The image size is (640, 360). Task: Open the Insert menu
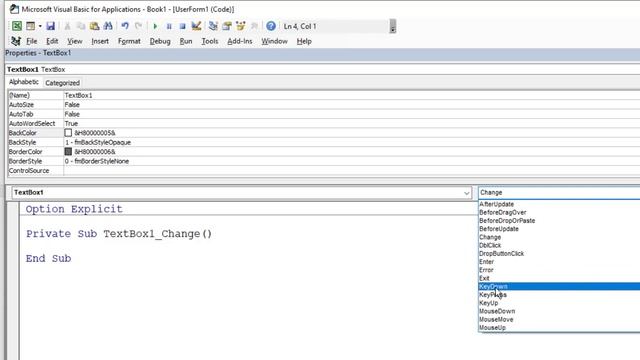100,41
